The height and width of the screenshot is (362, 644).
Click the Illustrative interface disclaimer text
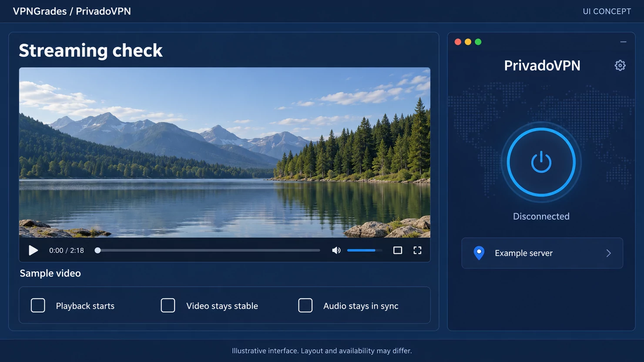(x=322, y=351)
